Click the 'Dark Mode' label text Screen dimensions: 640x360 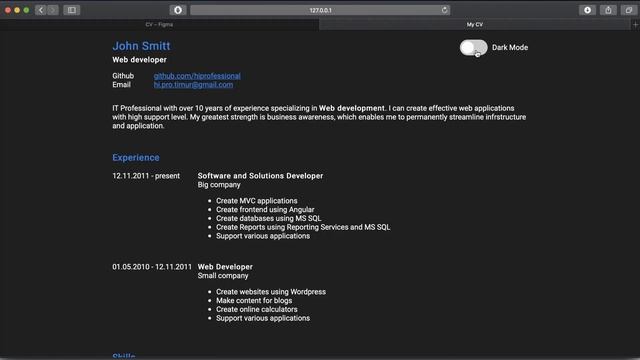click(x=510, y=47)
